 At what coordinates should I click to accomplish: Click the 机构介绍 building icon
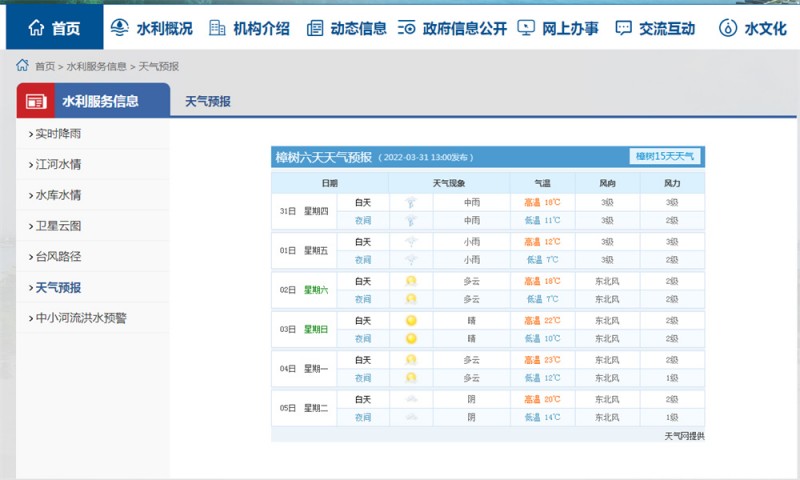[x=217, y=28]
